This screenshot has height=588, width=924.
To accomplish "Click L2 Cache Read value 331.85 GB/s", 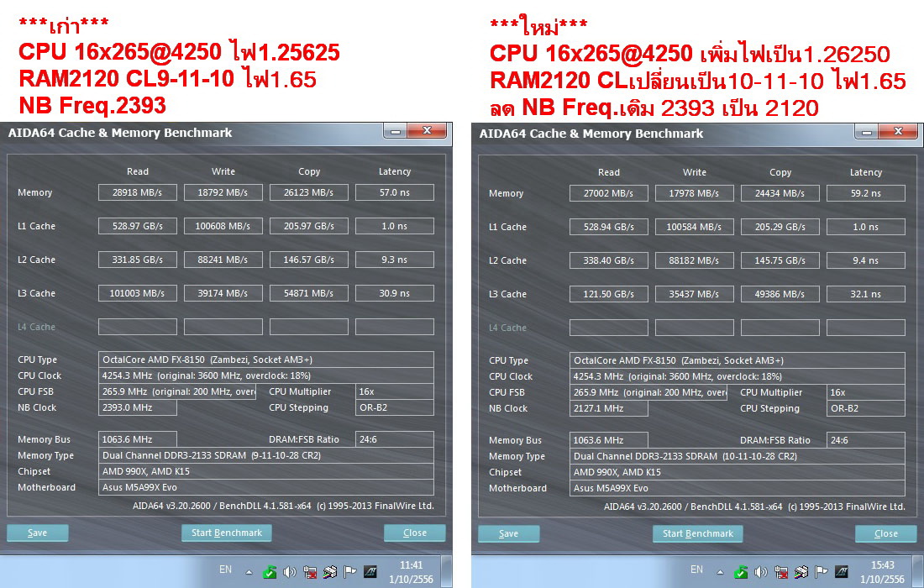I will pyautogui.click(x=137, y=260).
